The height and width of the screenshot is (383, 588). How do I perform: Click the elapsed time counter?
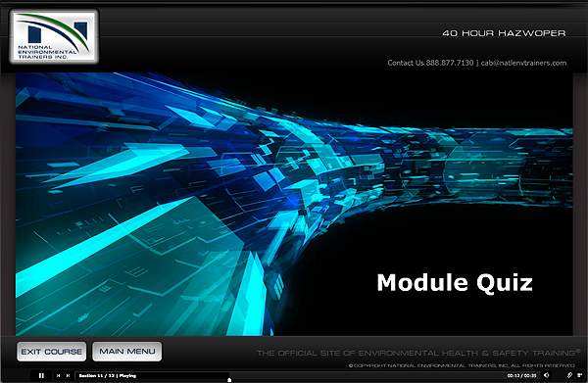point(513,375)
